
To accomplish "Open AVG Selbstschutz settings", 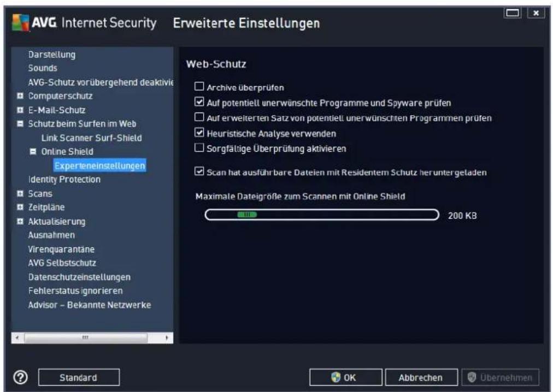I will coord(62,263).
